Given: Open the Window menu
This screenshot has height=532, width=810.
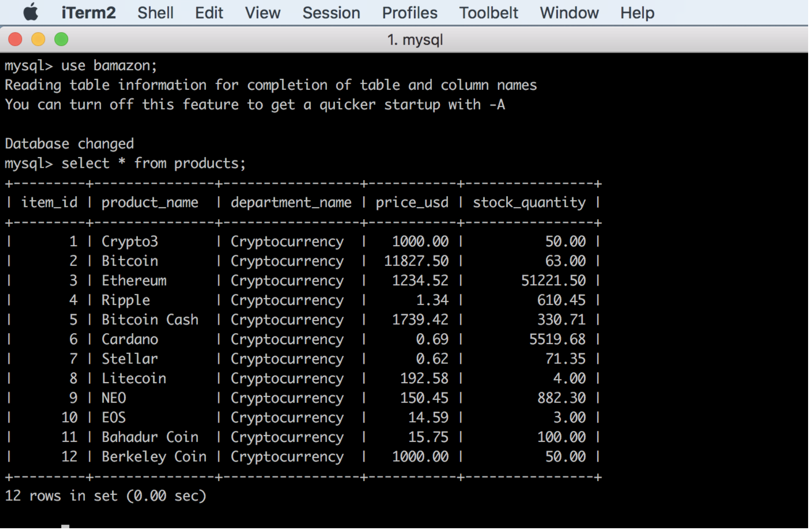Looking at the screenshot, I should point(569,13).
